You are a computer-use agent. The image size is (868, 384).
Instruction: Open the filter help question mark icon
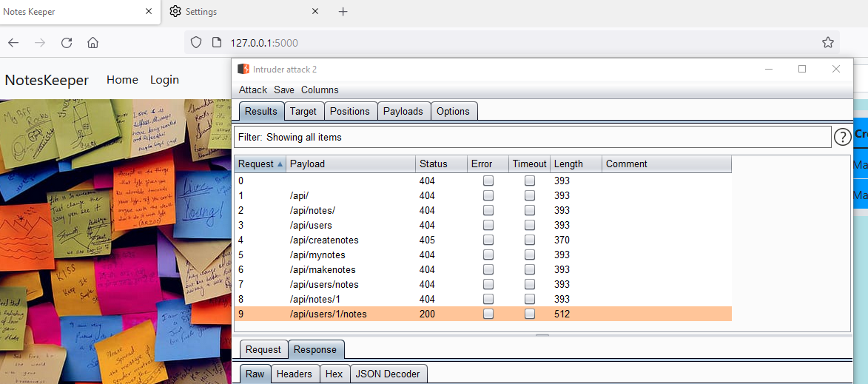point(843,137)
